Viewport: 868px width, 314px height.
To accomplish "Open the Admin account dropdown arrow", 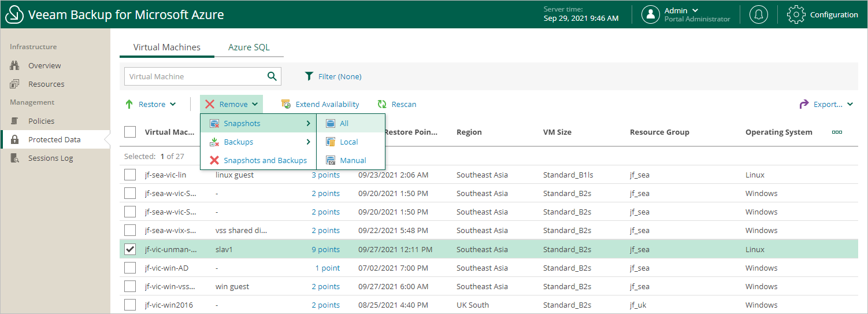I will (x=695, y=10).
